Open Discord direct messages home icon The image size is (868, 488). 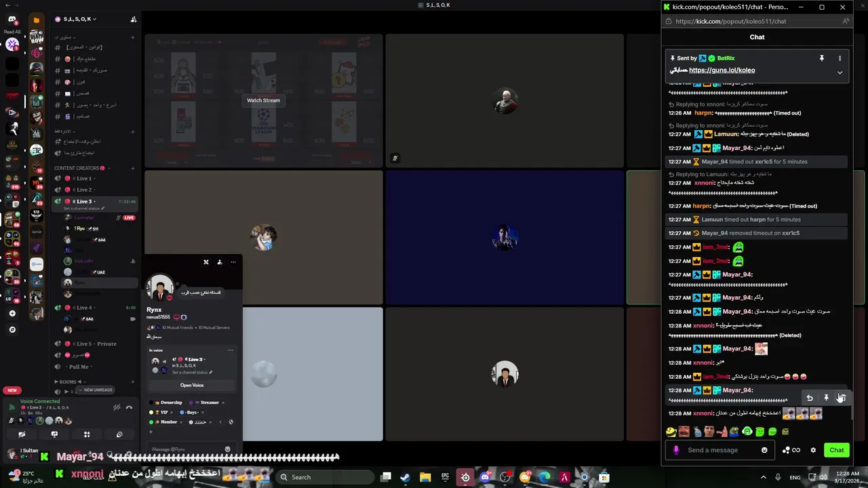point(12,20)
